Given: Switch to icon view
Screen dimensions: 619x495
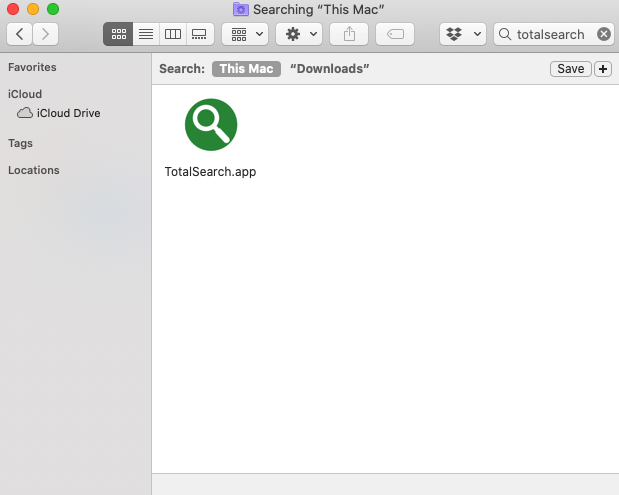Looking at the screenshot, I should click(119, 34).
